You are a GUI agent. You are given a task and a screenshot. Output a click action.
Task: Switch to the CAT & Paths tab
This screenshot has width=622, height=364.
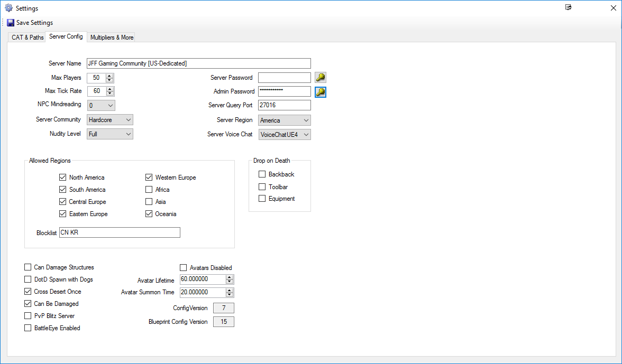(28, 38)
